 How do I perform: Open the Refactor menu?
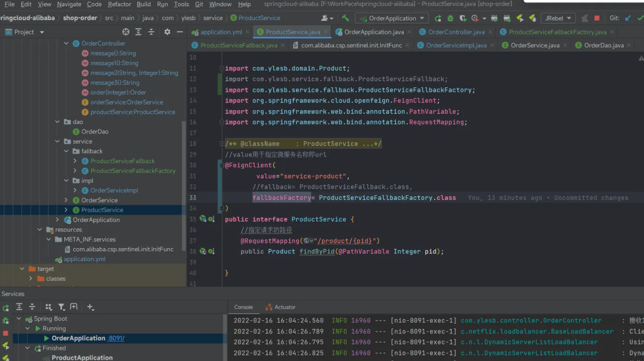pyautogui.click(x=120, y=4)
